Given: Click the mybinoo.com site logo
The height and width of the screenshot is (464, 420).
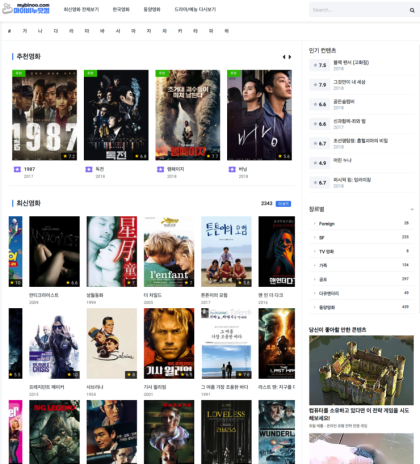Looking at the screenshot, I should (26, 9).
